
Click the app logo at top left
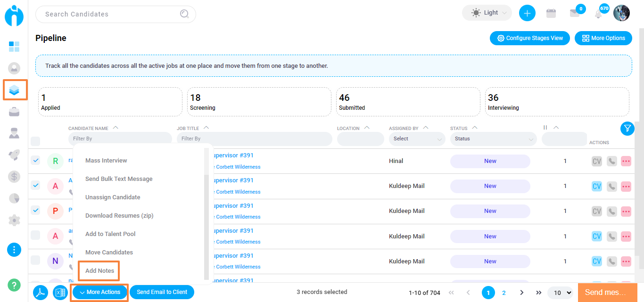pos(14,15)
